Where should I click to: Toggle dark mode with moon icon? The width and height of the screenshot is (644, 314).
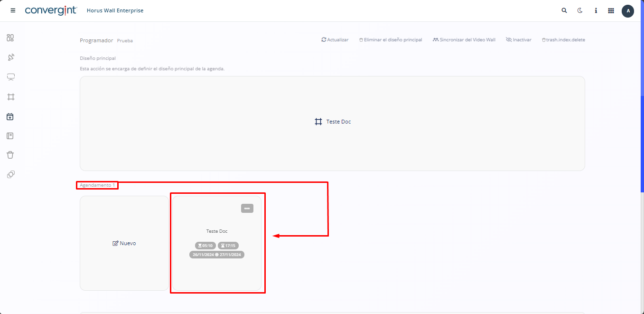tap(580, 10)
